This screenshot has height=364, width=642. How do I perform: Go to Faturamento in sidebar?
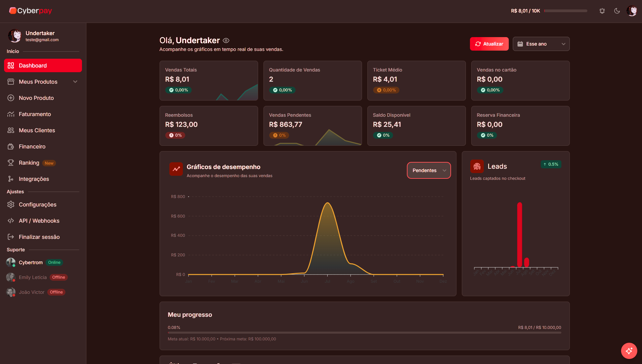(x=35, y=114)
